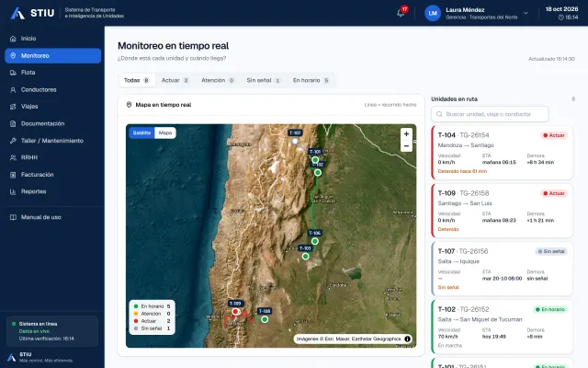Click the T-102 green map marker
The height and width of the screenshot is (368, 588).
(x=318, y=173)
